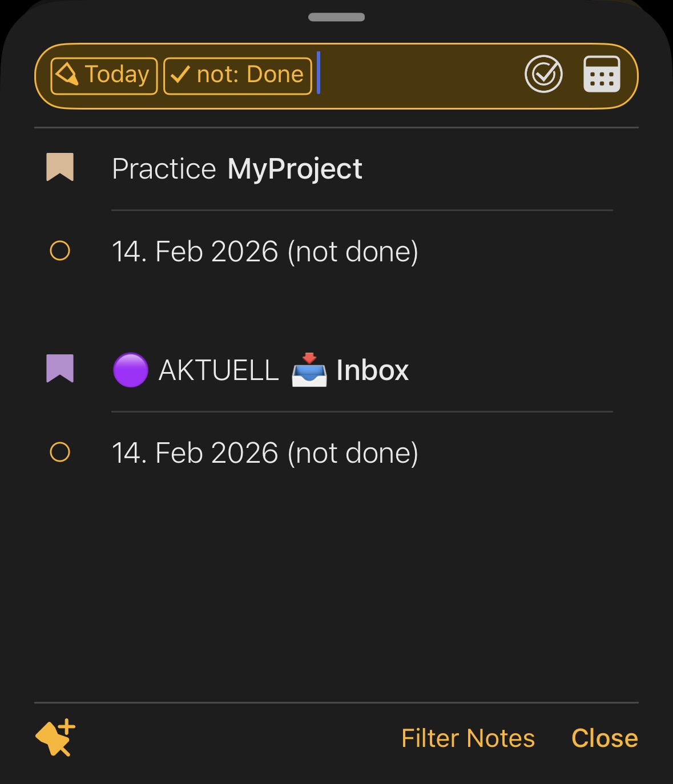Screen dimensions: 673x784
Task: Click the sheet grabber handle at top
Action: pyautogui.click(x=336, y=17)
